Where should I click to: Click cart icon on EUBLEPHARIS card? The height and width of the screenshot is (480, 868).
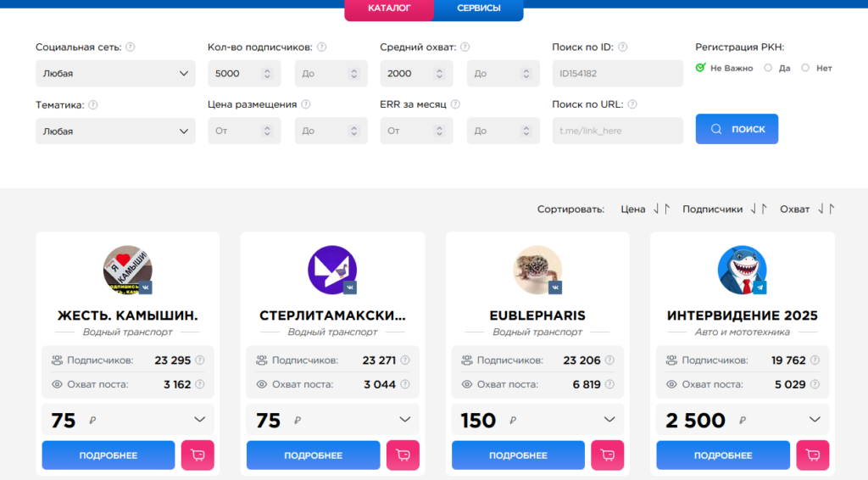click(x=607, y=455)
